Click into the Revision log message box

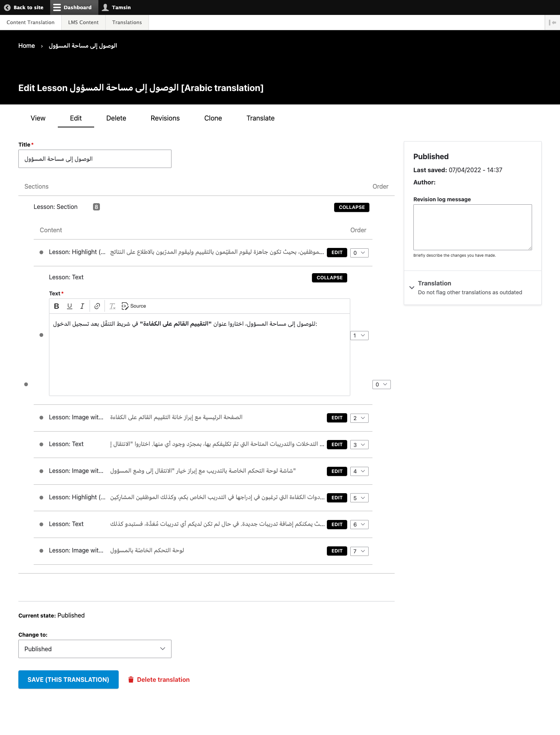(x=472, y=227)
